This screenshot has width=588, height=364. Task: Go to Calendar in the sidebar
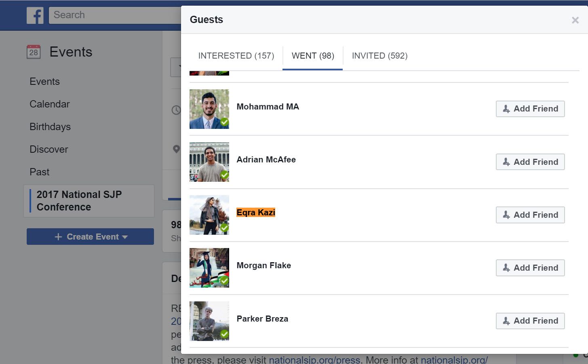(50, 104)
